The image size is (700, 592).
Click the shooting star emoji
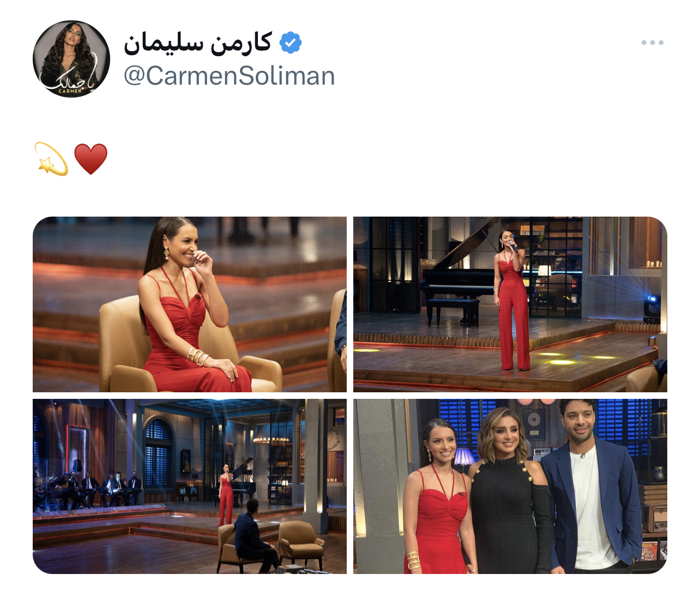tap(51, 159)
